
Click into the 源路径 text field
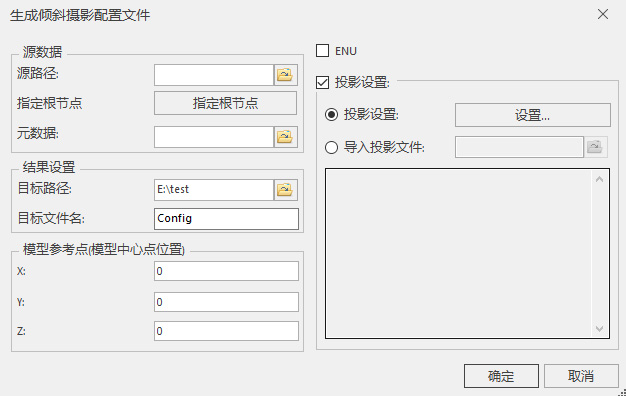pos(214,75)
